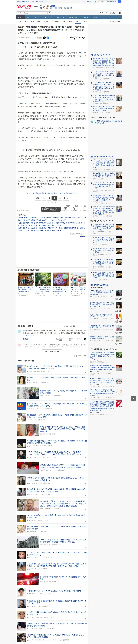The image size is (138, 644).
Task: Open 発達障害グレーゾーン article link
Action: click(x=63, y=392)
